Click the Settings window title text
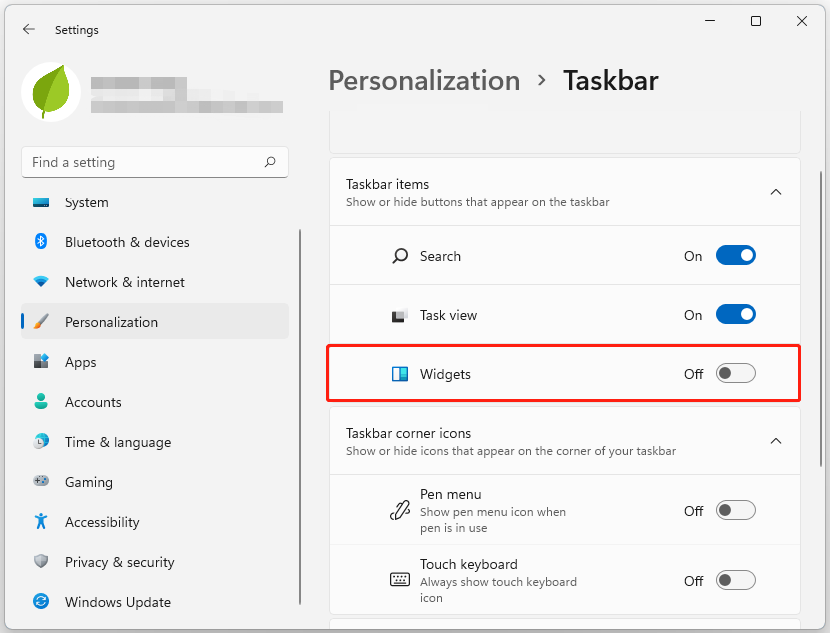This screenshot has width=830, height=633. pos(77,30)
